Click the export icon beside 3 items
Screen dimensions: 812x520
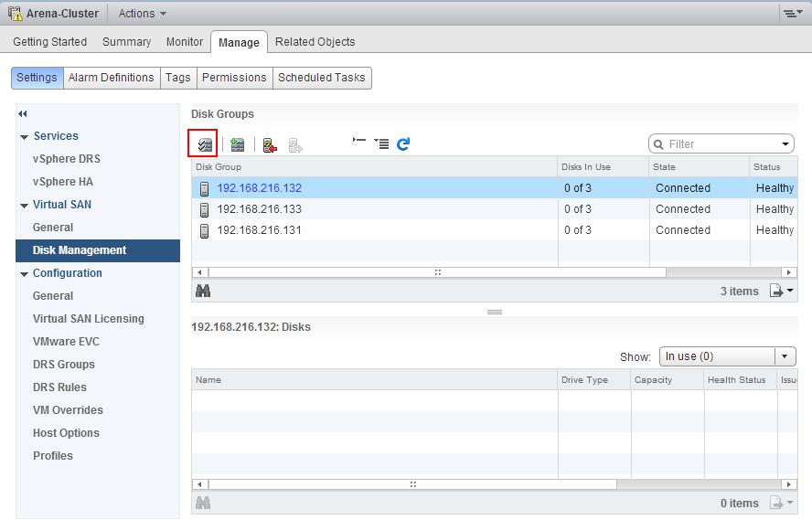776,291
